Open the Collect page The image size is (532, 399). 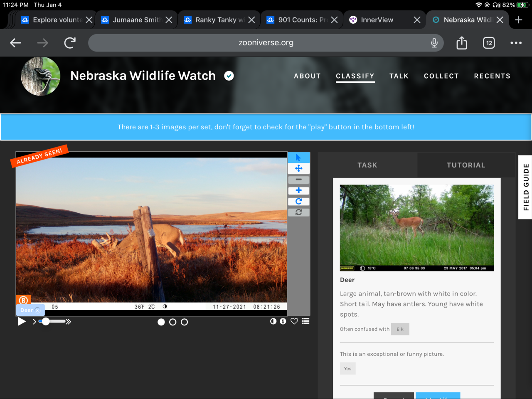(x=441, y=76)
